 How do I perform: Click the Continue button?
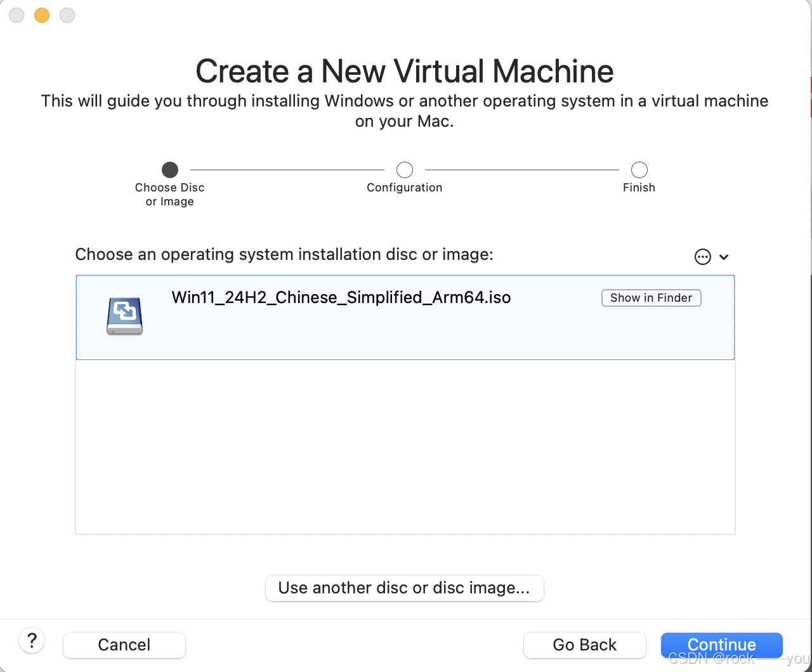[721, 645]
